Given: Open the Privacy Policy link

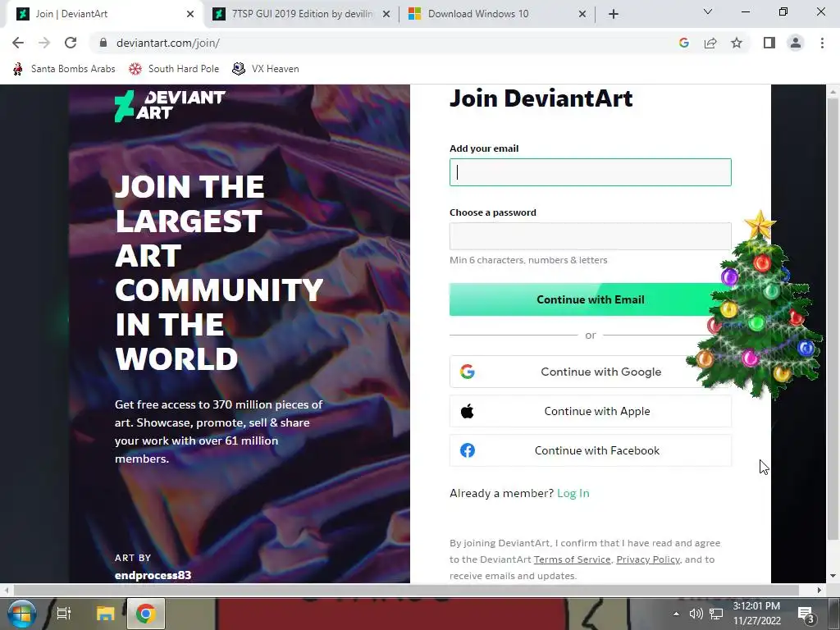Looking at the screenshot, I should (648, 559).
